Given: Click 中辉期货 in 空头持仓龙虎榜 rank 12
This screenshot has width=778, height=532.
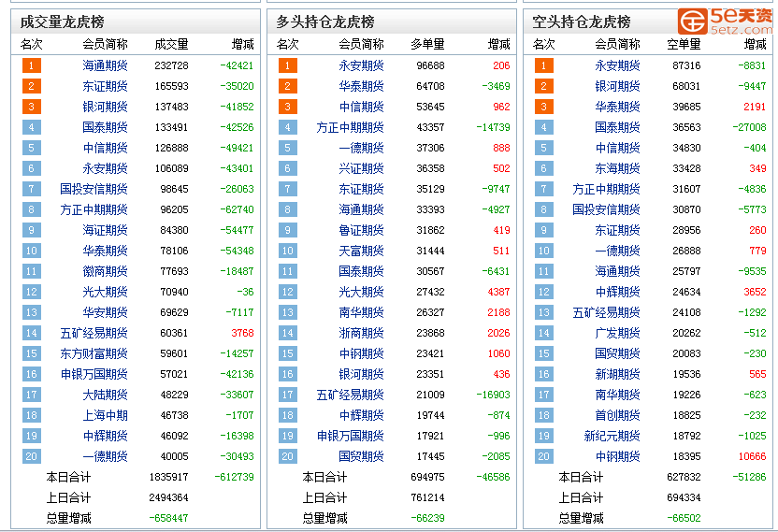Looking at the screenshot, I should (x=617, y=292).
